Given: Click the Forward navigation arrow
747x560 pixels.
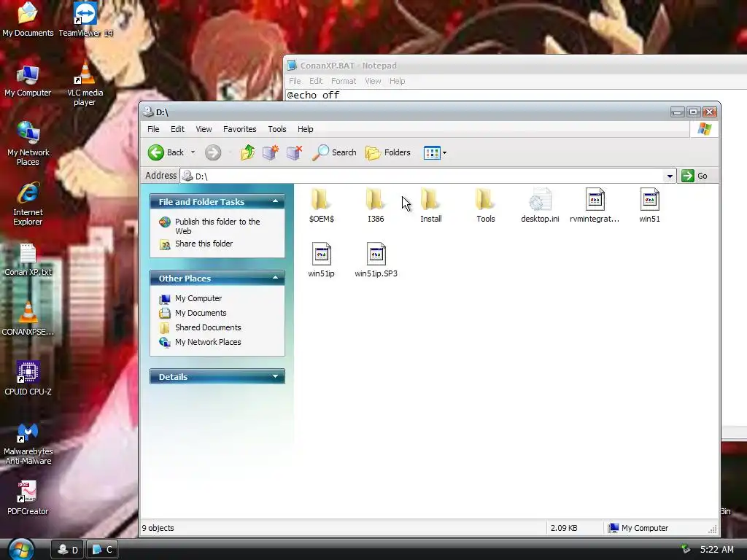Looking at the screenshot, I should [213, 152].
